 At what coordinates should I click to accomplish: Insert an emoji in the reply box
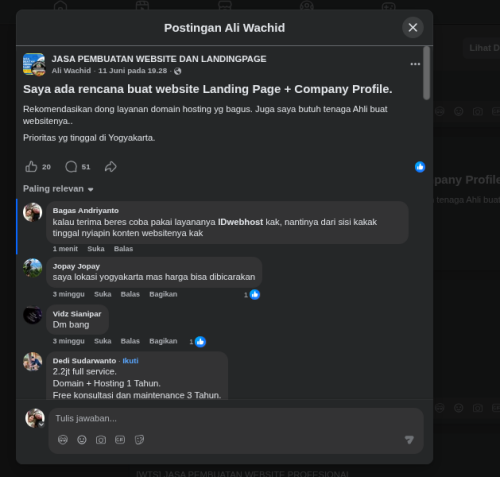(82, 440)
